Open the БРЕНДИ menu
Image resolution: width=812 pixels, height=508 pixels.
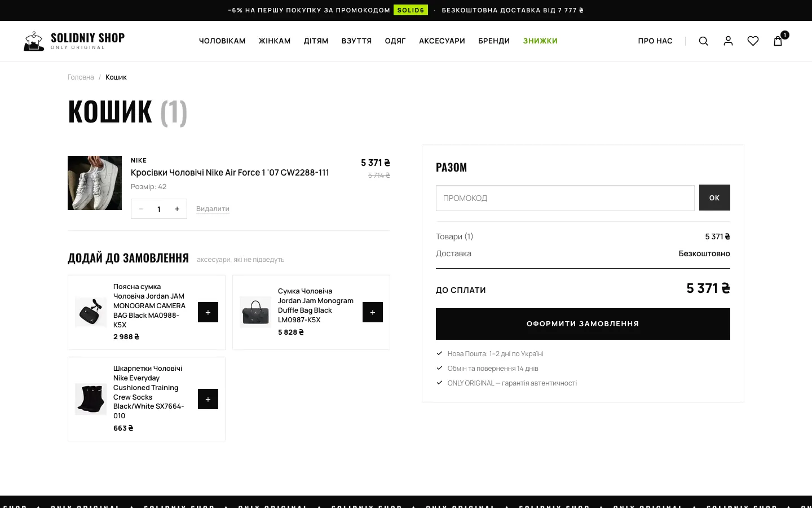pos(494,41)
